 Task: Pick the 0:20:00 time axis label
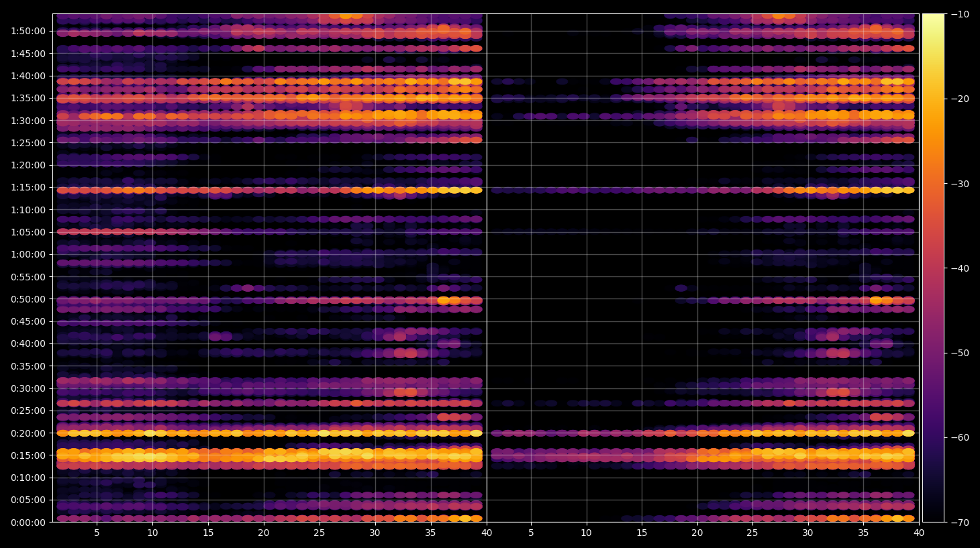(28, 433)
